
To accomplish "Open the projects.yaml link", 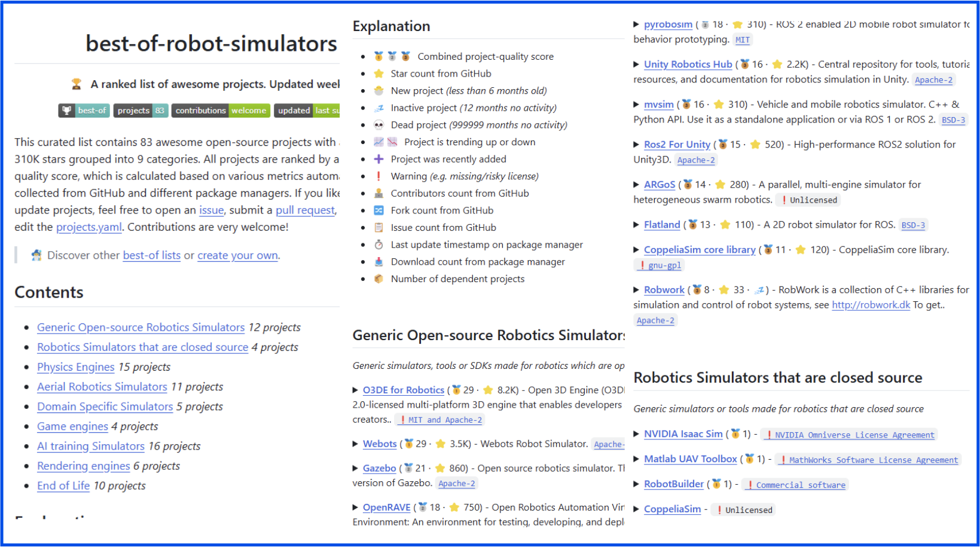I will pos(88,227).
